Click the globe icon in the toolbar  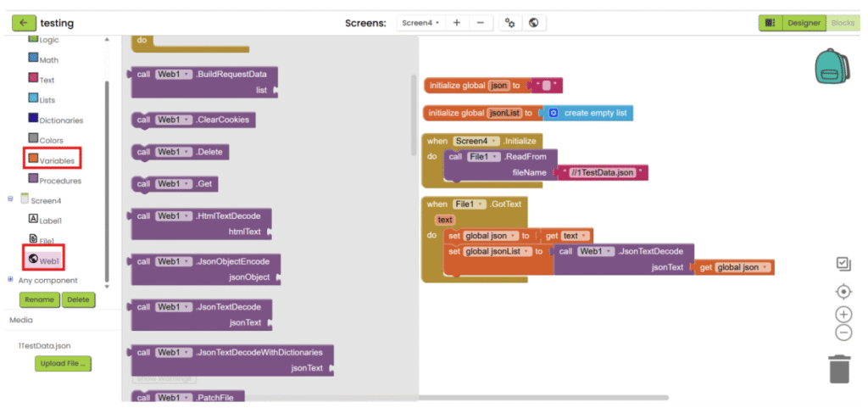tap(533, 23)
